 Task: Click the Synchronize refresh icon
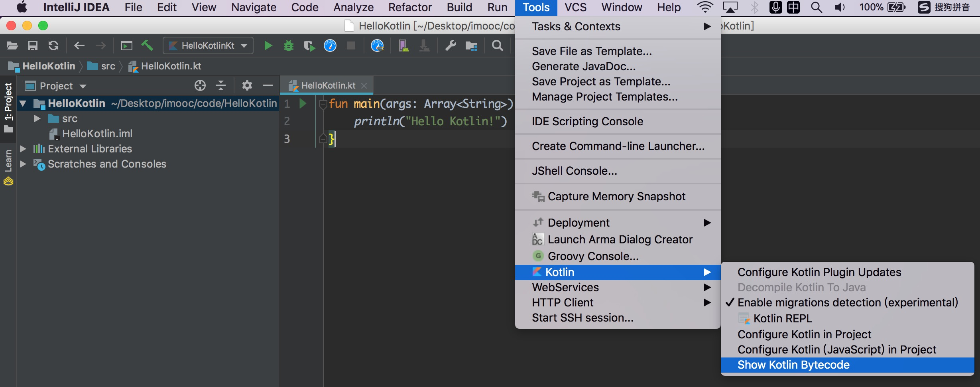53,46
